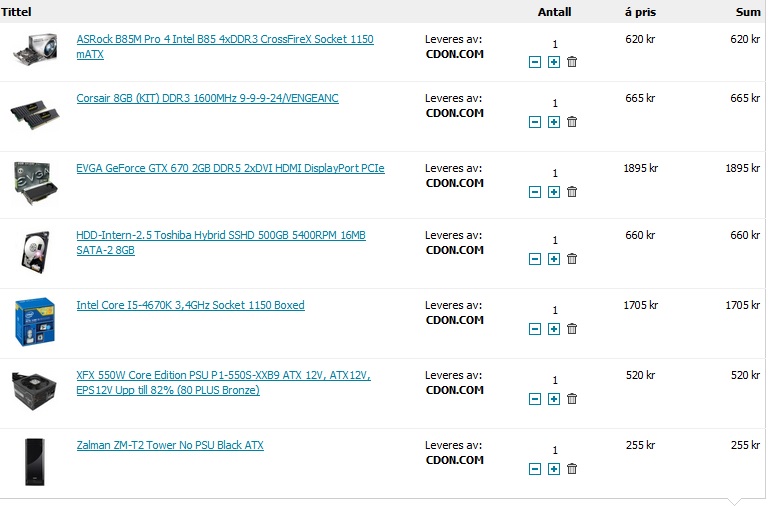Click the Toshiba hard drive thumbnail

[35, 253]
